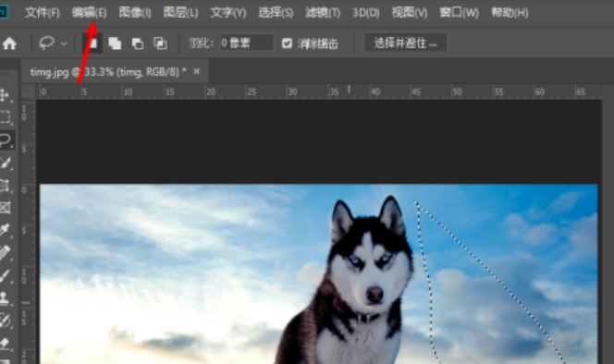Click the 羽化 feather value input field
The image size is (614, 364).
coord(246,42)
